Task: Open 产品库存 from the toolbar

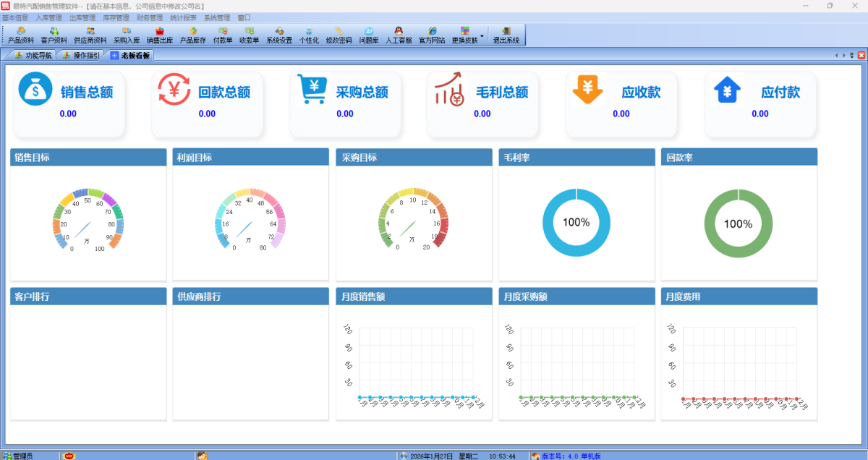Action: click(x=193, y=35)
